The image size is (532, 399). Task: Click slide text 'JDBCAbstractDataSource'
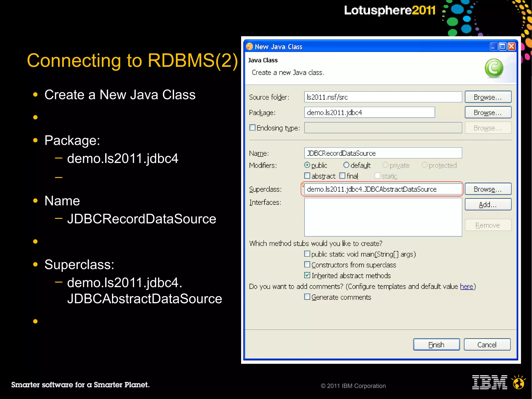click(x=145, y=299)
